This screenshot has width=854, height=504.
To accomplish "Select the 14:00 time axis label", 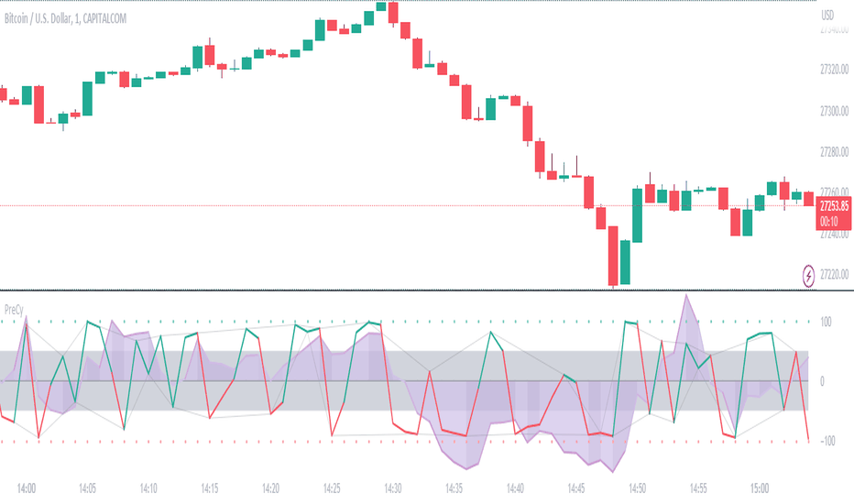I will point(27,490).
